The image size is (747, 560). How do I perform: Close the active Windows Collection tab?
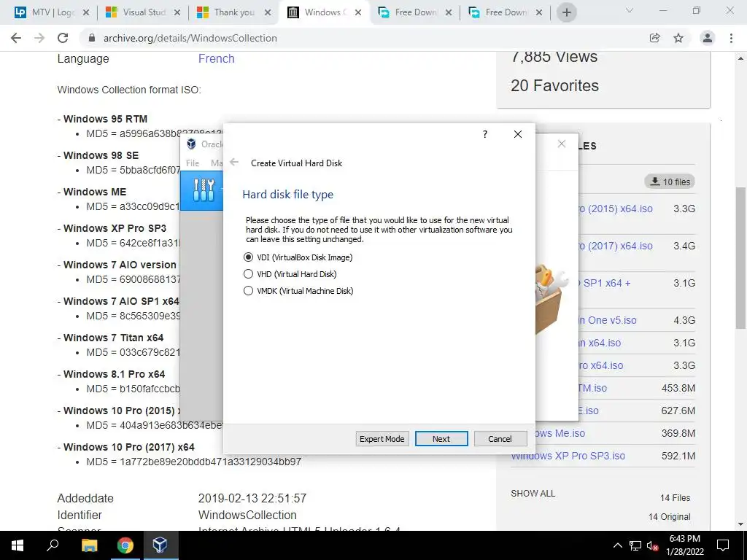358,12
